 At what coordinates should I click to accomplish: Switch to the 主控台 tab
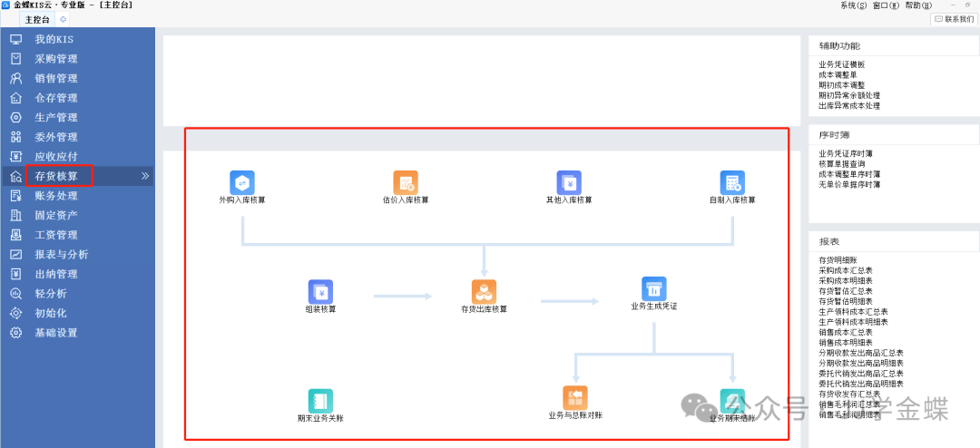37,19
